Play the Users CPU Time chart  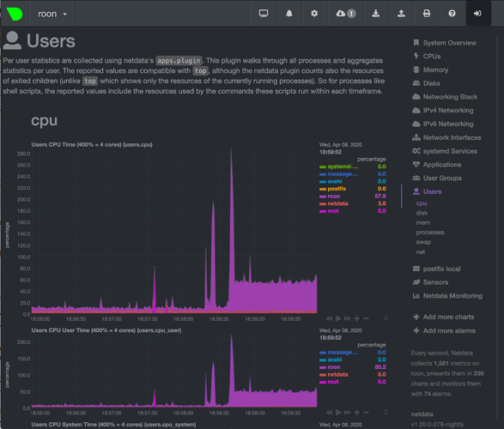(x=338, y=318)
